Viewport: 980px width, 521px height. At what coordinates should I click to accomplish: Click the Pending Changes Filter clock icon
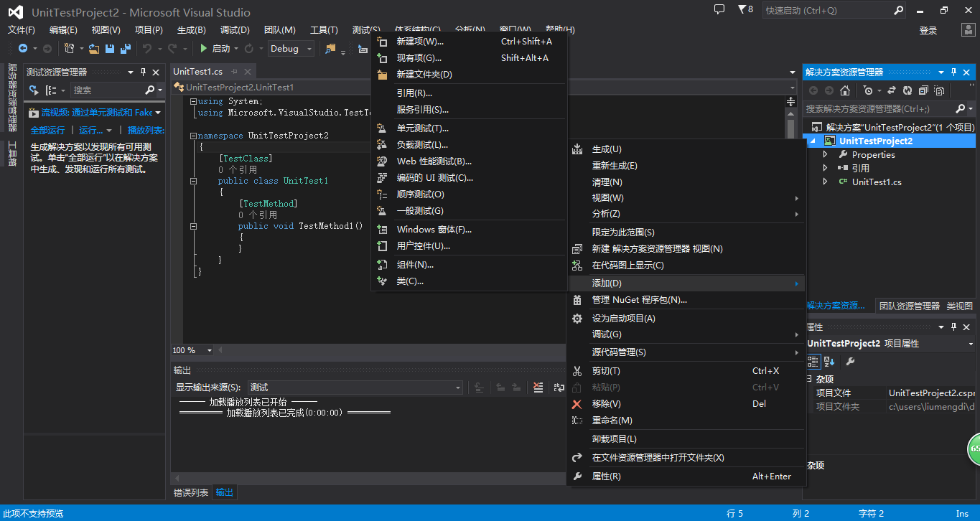click(x=868, y=90)
